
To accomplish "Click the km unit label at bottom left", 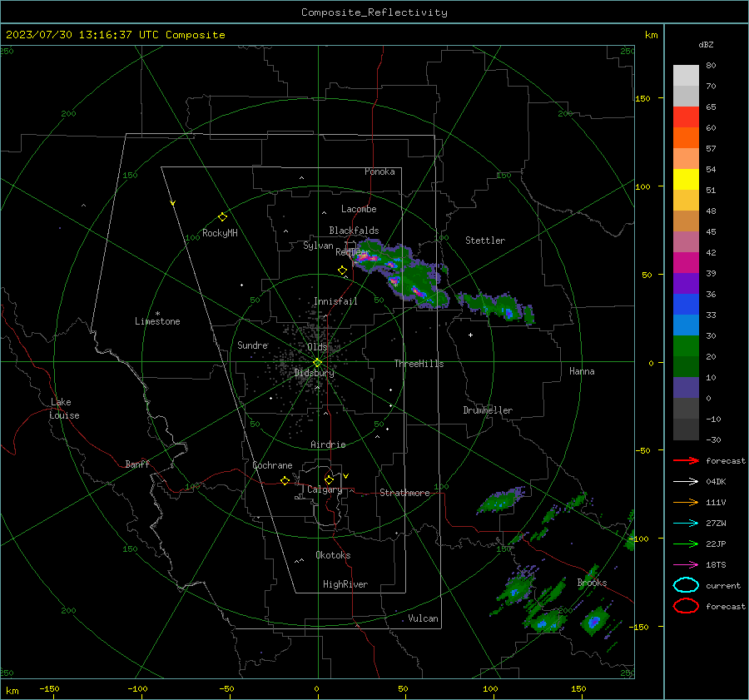I will pos(12,691).
